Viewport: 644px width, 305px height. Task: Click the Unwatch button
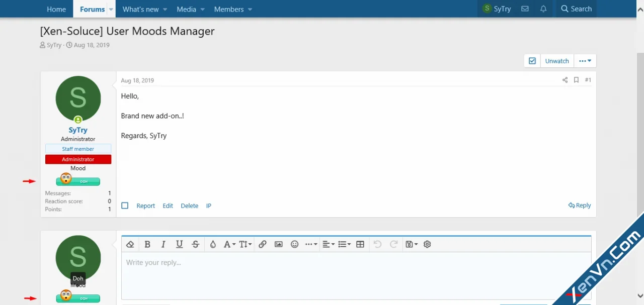pos(557,61)
